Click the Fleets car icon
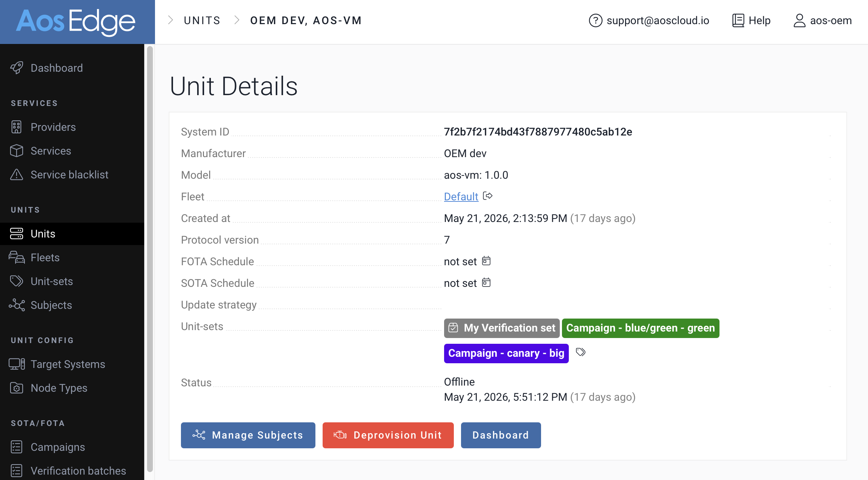 (x=17, y=257)
